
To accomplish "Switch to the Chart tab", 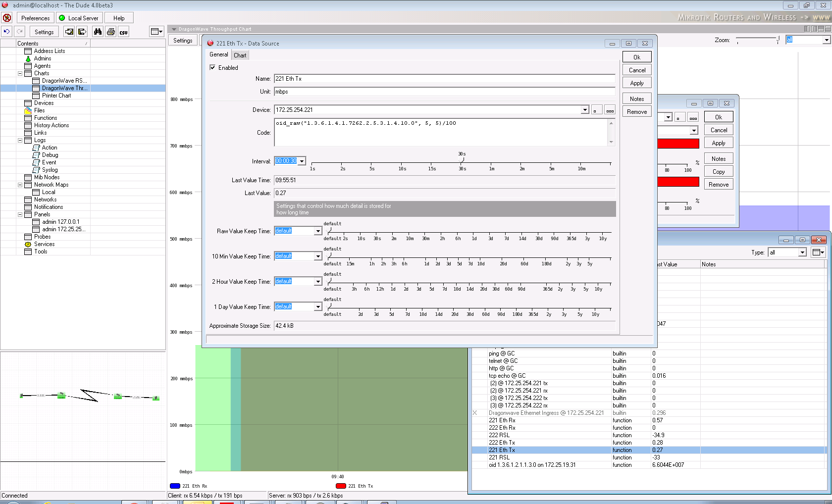I will (240, 55).
